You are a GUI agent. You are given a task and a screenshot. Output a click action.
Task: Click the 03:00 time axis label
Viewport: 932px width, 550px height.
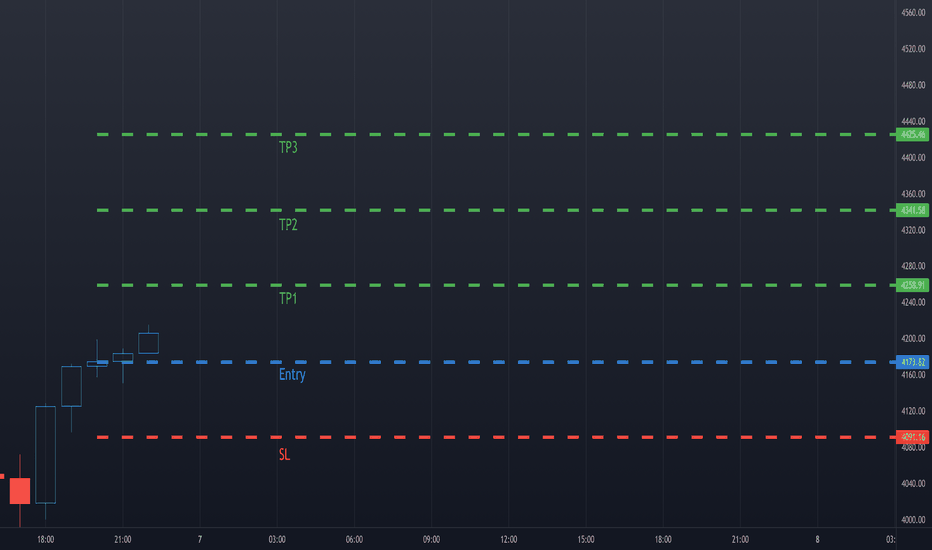[277, 539]
